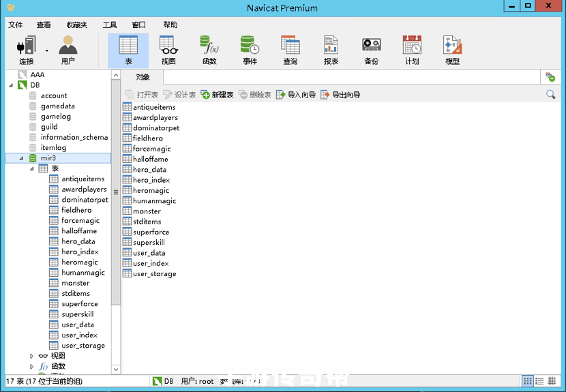This screenshot has height=392, width=566.
Task: Select the 对象 tab
Action: point(143,77)
